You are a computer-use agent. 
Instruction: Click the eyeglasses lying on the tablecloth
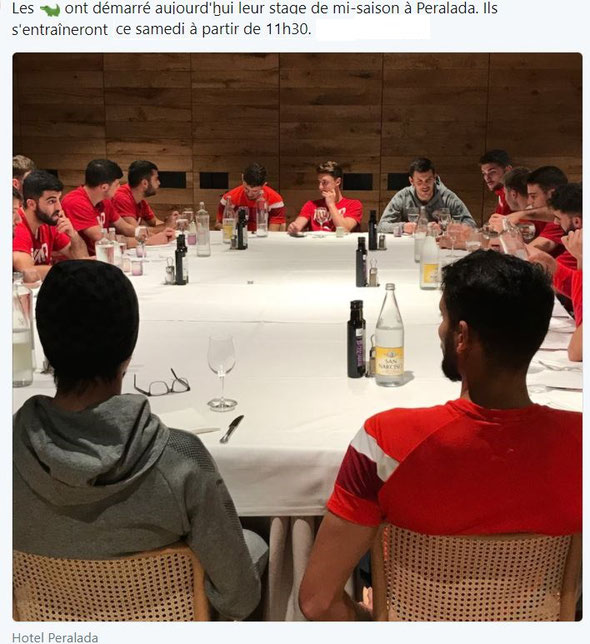(162, 384)
